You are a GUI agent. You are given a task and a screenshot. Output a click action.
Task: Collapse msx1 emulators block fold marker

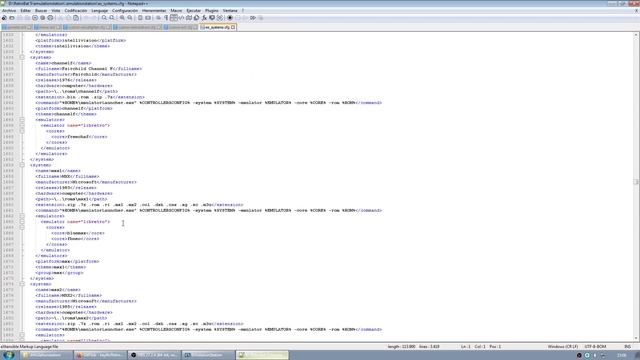(22, 216)
